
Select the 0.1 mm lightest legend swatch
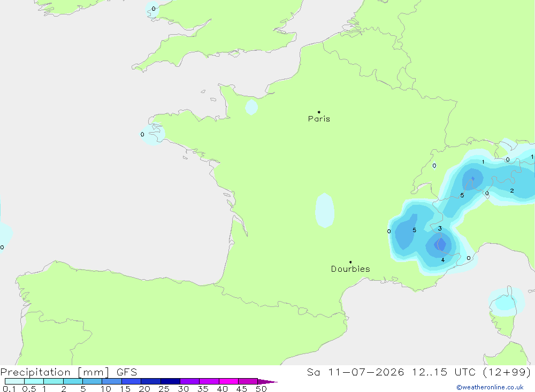tap(14, 381)
